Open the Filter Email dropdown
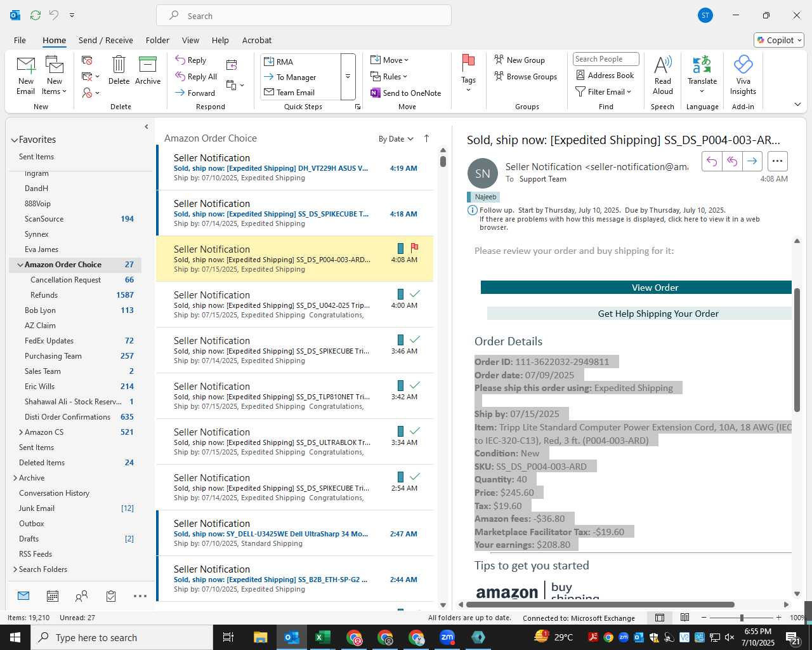 tap(603, 91)
